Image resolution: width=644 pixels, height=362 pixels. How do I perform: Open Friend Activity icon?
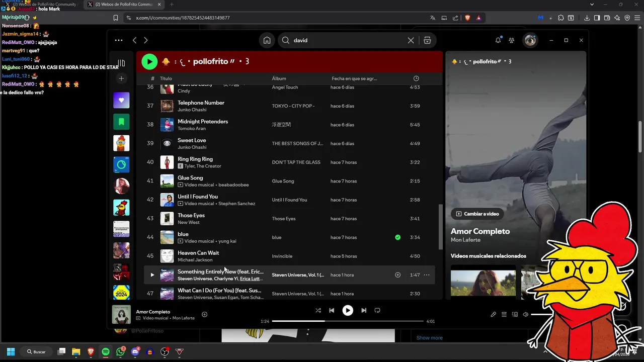(512, 40)
